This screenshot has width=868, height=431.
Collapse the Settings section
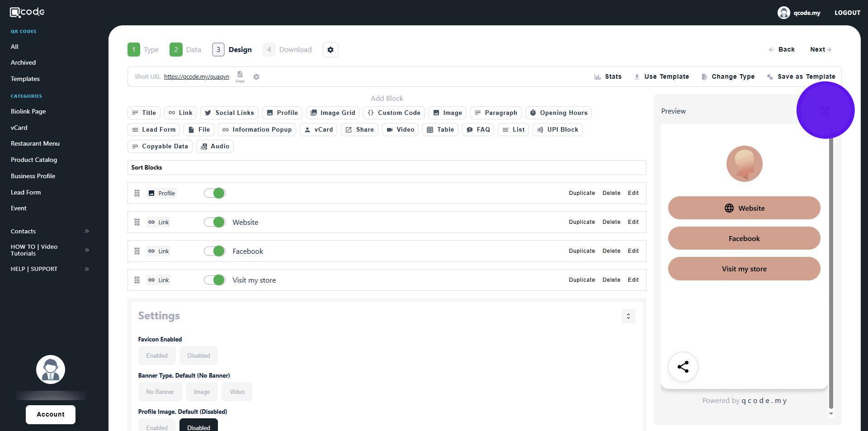pyautogui.click(x=628, y=316)
